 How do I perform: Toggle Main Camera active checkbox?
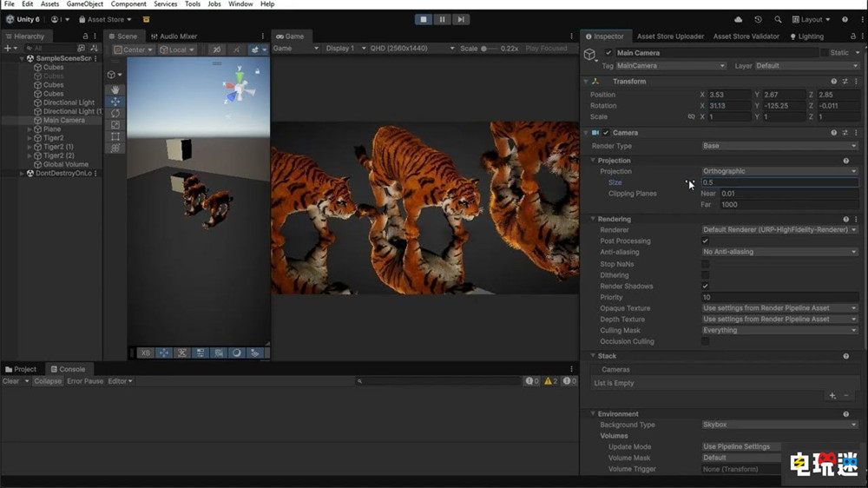(x=608, y=53)
